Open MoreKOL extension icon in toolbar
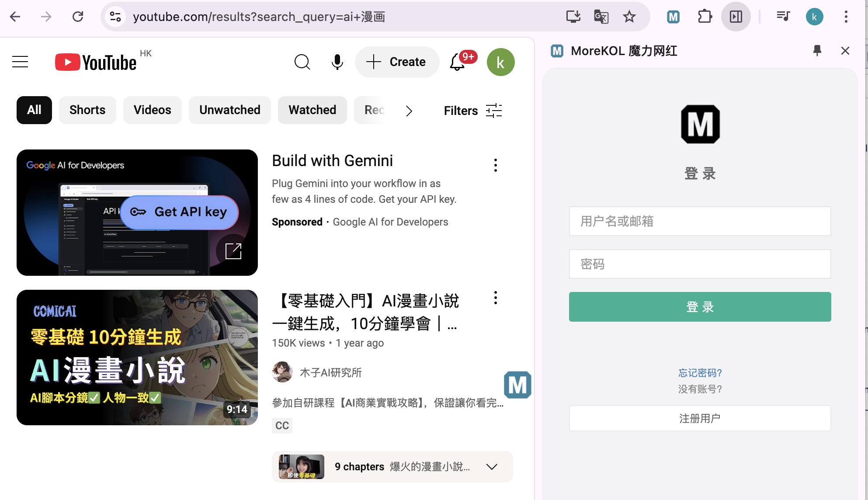868x500 pixels. 673,17
